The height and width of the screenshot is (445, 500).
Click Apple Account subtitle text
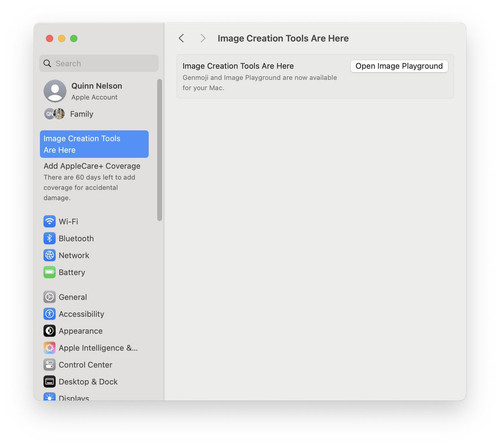point(94,97)
